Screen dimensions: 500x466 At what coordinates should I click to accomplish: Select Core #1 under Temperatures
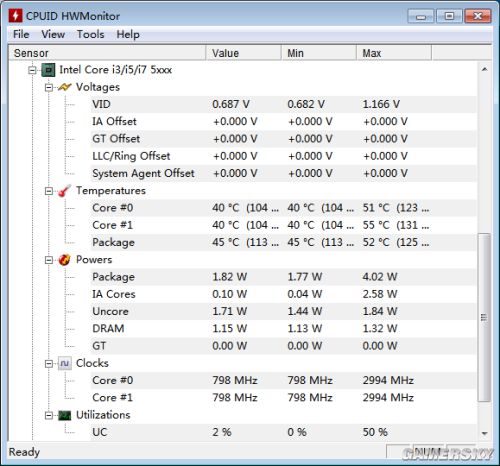[x=283, y=225]
